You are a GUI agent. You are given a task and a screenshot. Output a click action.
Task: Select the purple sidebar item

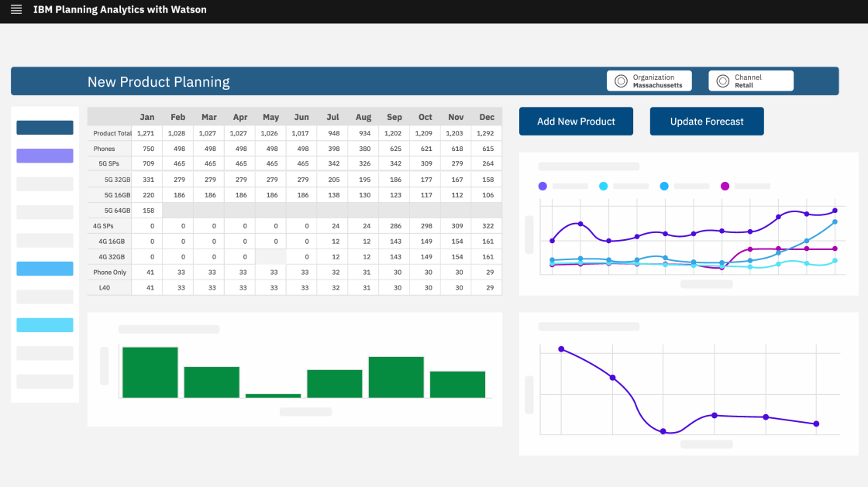click(x=45, y=156)
